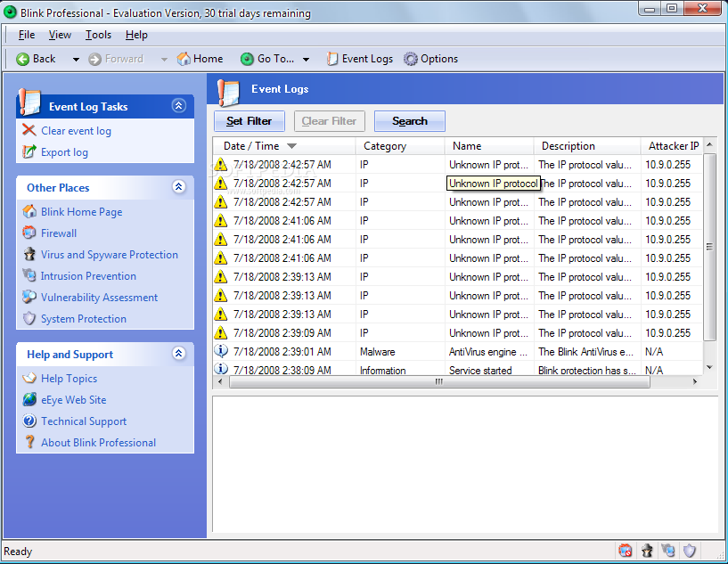This screenshot has width=728, height=564.
Task: Open the Vulnerability Assessment link
Action: coord(100,297)
